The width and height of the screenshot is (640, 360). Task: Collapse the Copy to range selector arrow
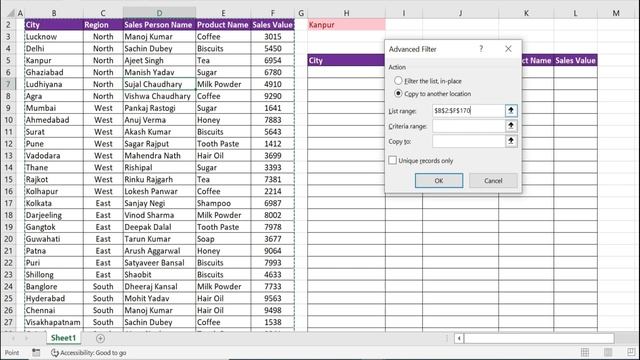[511, 141]
